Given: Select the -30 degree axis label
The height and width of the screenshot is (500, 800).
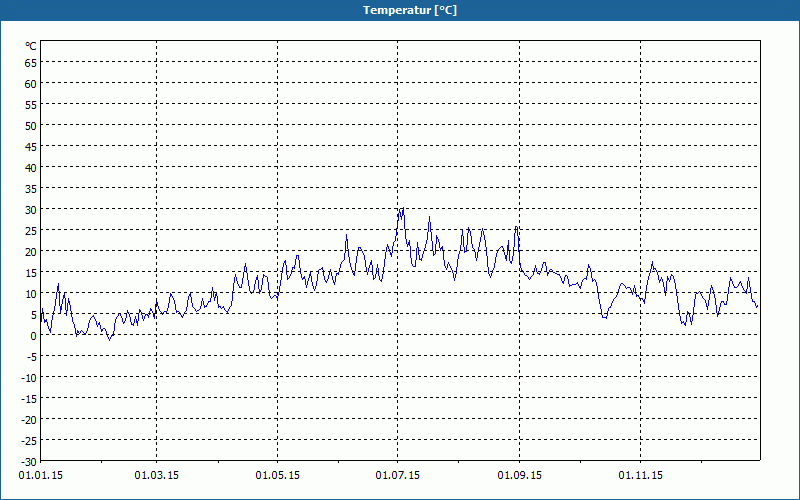Looking at the screenshot, I should 29,462.
